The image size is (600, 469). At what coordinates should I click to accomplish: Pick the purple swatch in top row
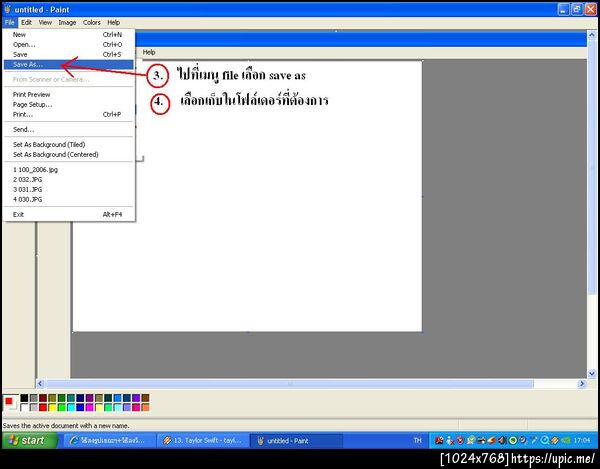pyautogui.click(x=90, y=398)
